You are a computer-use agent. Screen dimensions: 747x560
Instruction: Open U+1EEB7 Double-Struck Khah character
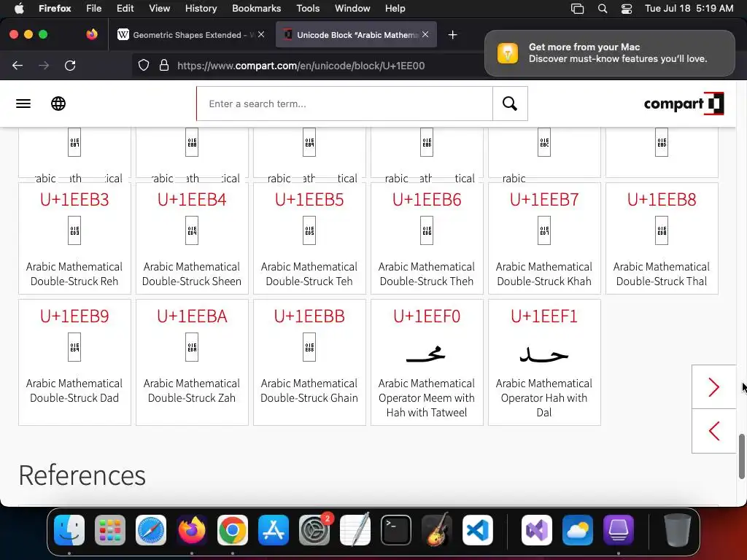(544, 238)
